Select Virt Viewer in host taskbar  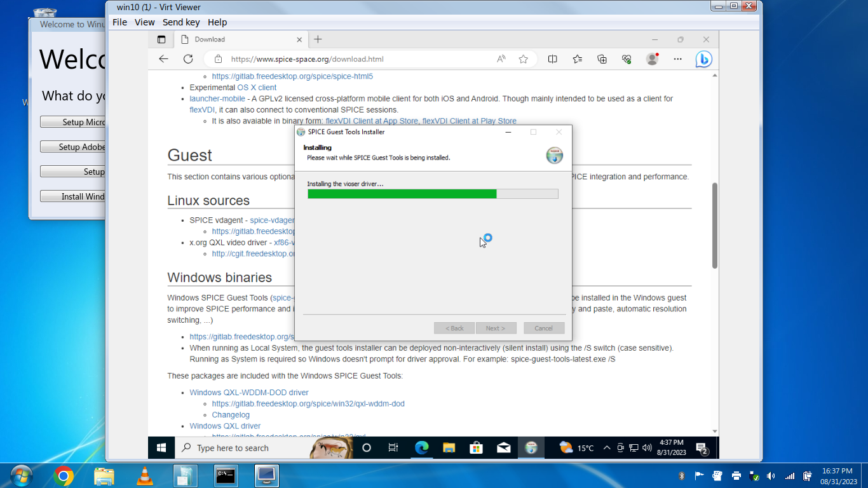point(267,476)
